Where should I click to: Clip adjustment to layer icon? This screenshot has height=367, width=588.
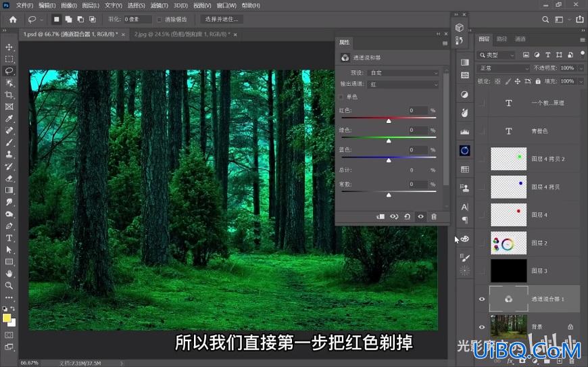click(x=381, y=217)
